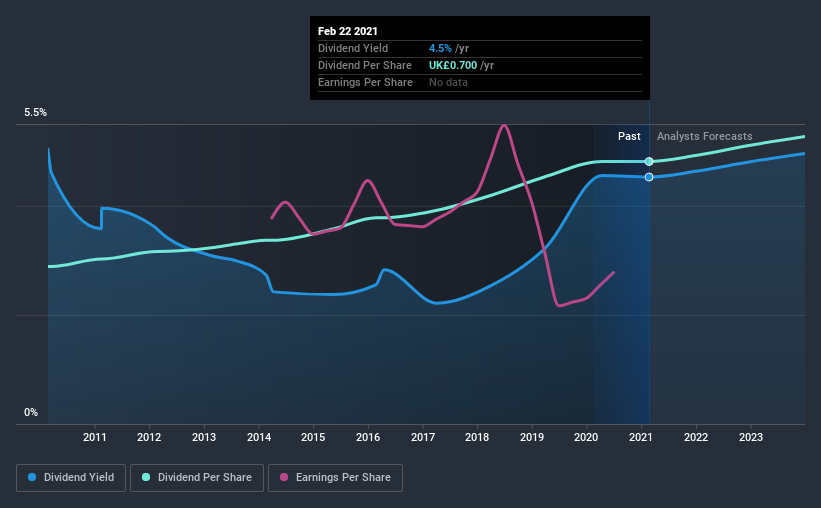
Task: Click the Dividend Yield tooltip row label
Action: 353,48
